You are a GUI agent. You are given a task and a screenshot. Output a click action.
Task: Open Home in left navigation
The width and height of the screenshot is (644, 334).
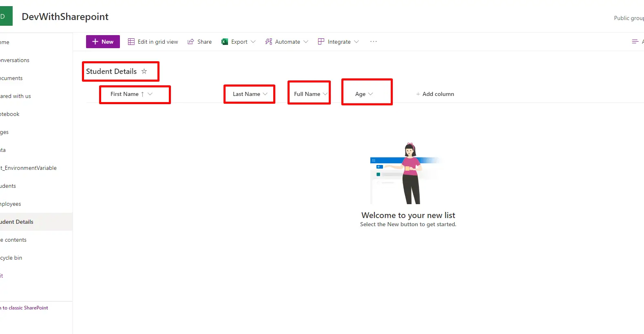point(4,42)
